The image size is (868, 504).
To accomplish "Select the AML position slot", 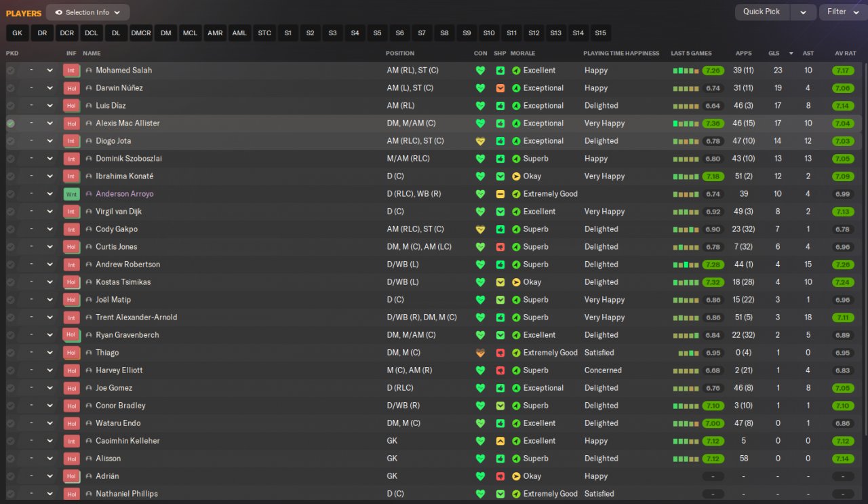I will (239, 33).
